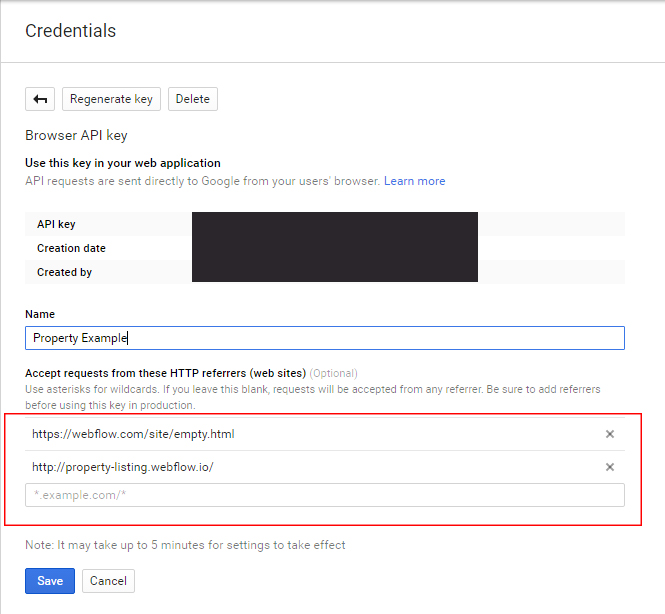
Task: Open the Learn more link
Action: tap(414, 181)
